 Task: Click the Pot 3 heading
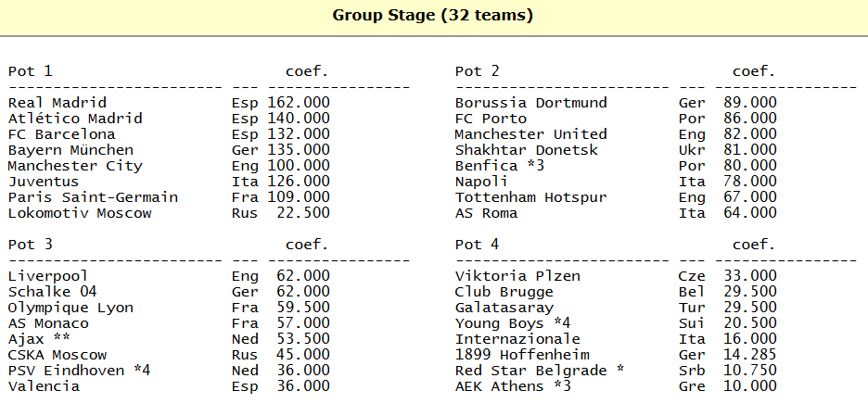coord(31,245)
